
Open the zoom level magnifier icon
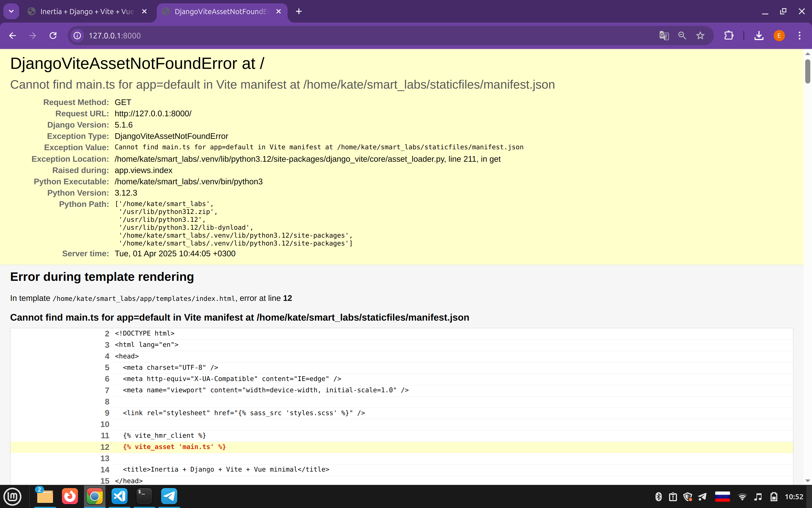coord(682,36)
